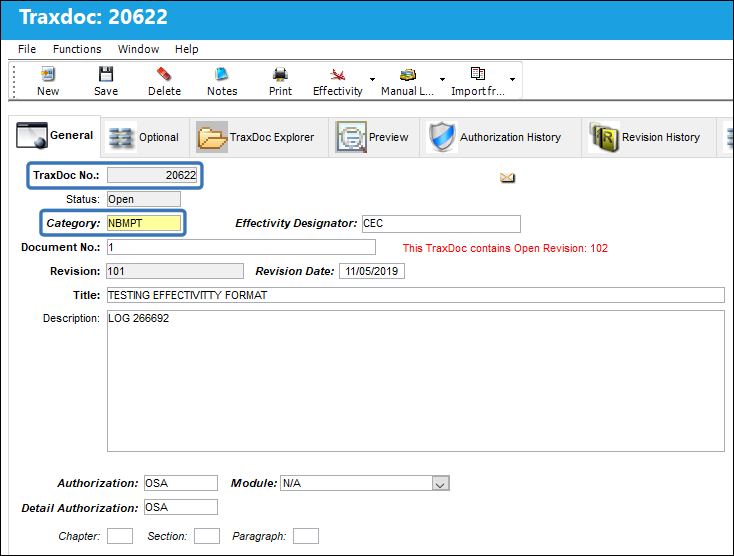Click the Chapter input box
Screen dimensions: 734x556
click(x=120, y=536)
